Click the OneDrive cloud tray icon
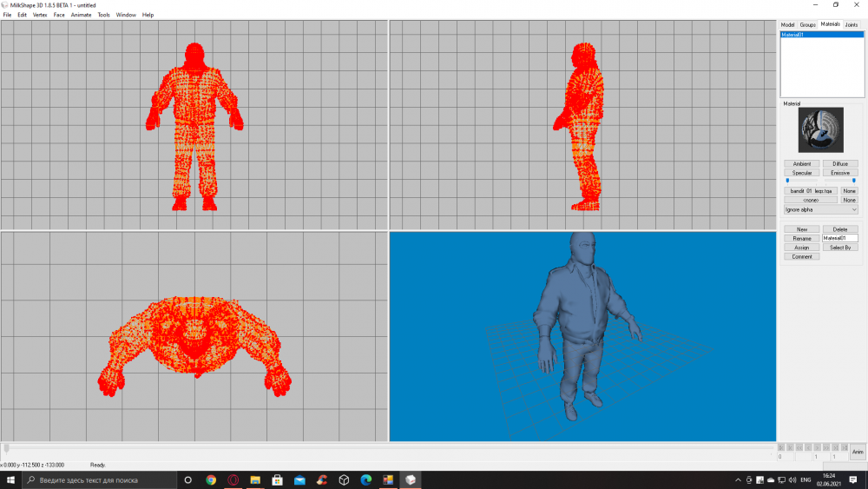This screenshot has width=868, height=489. [x=771, y=480]
